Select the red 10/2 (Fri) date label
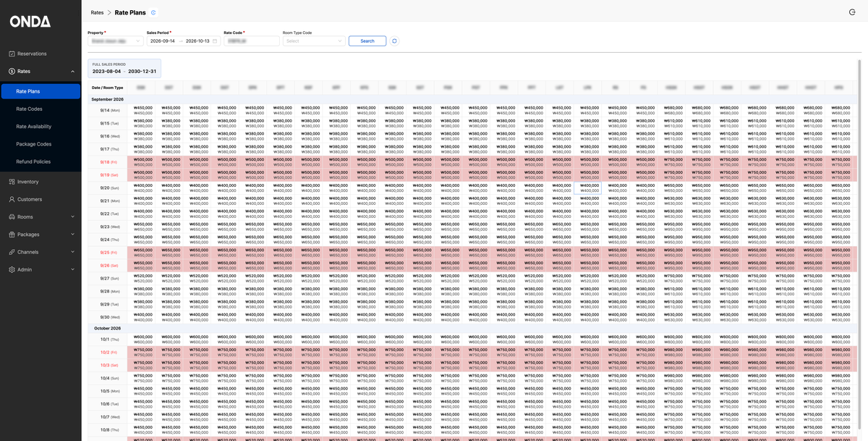Image resolution: width=868 pixels, height=441 pixels. point(110,353)
